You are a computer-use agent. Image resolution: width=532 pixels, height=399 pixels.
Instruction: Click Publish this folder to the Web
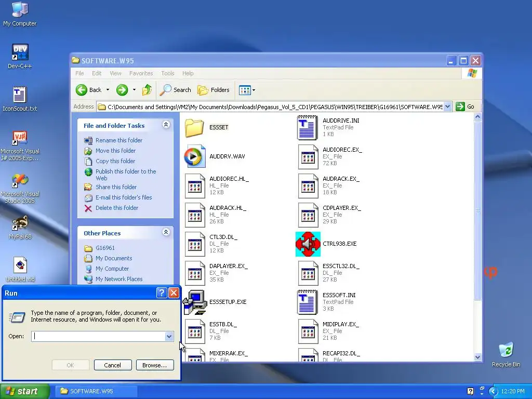[126, 175]
